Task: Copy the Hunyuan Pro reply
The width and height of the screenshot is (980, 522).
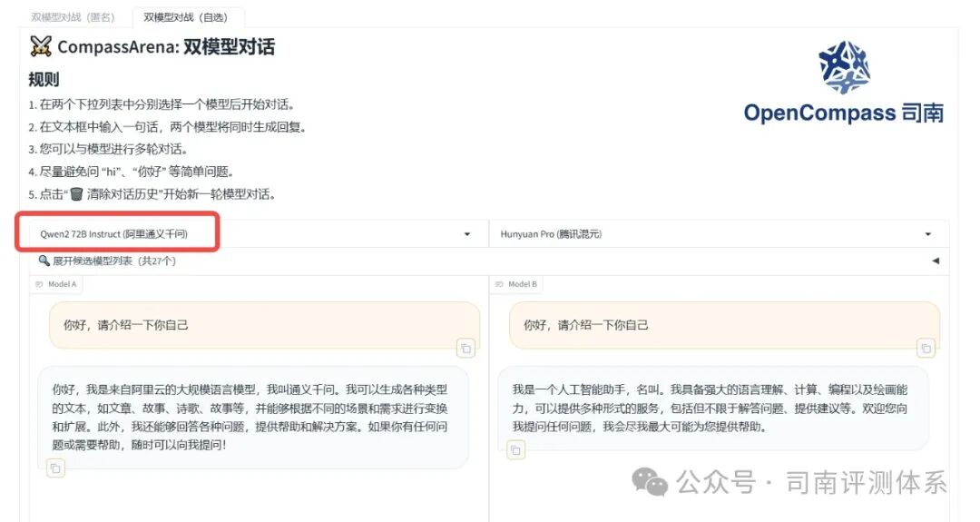Action: pyautogui.click(x=515, y=449)
